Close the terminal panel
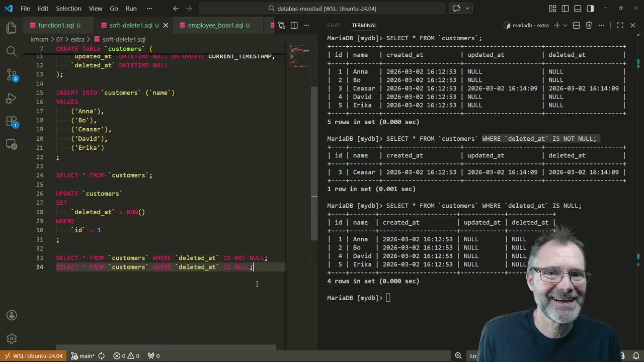 pos(633,25)
